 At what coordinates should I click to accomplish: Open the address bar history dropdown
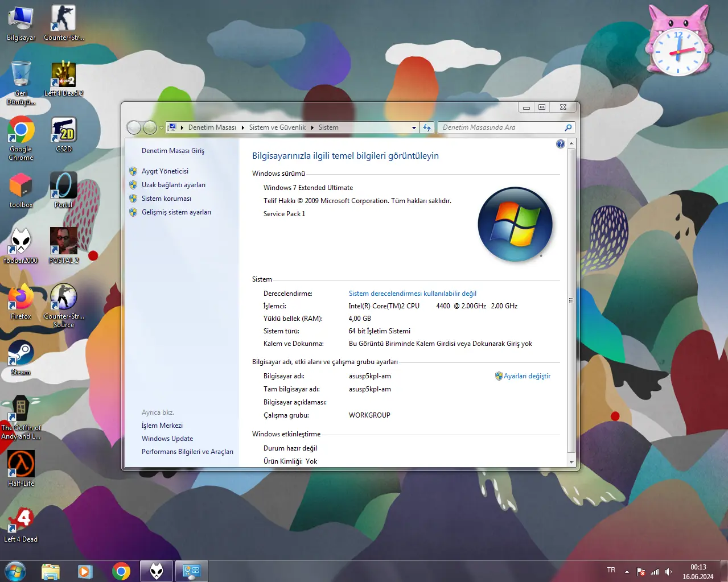coord(414,127)
